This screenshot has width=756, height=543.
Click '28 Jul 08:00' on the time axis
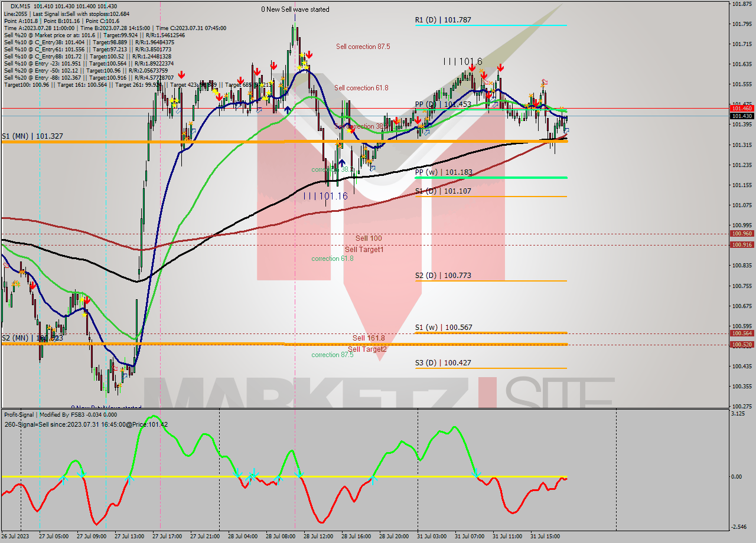pyautogui.click(x=281, y=537)
